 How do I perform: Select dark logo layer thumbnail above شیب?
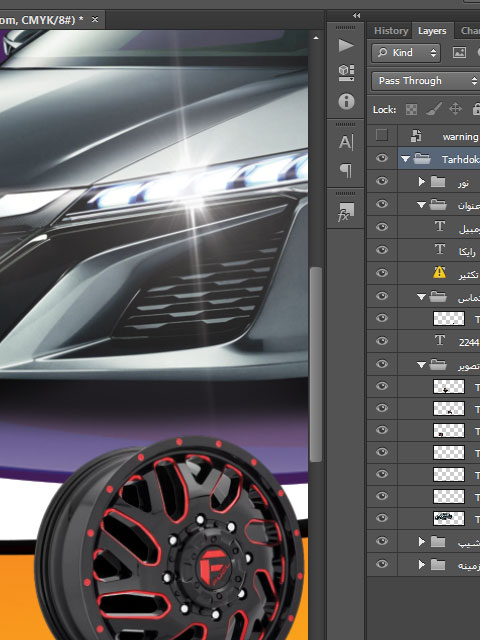pyautogui.click(x=449, y=518)
